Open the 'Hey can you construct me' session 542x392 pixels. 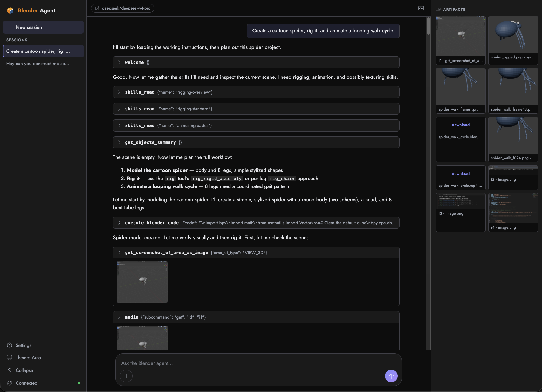coord(44,64)
